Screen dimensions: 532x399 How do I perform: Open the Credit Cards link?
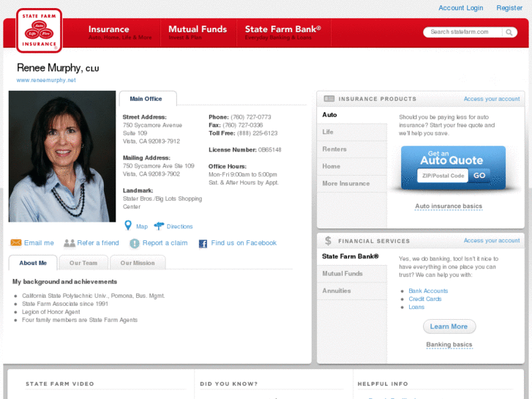tap(424, 299)
